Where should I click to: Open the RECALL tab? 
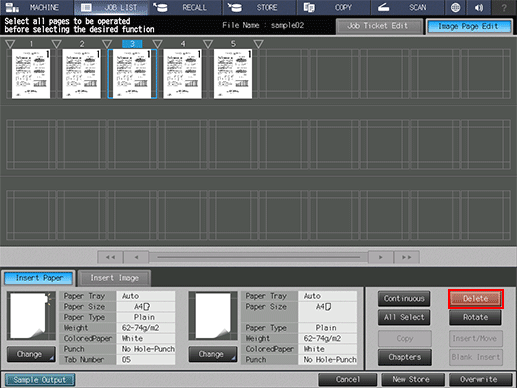pos(185,7)
